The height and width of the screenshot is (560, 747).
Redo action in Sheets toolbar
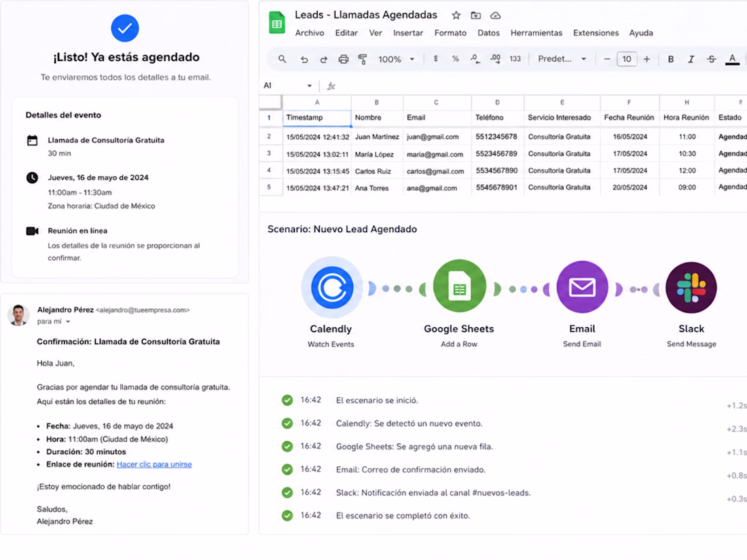(323, 59)
